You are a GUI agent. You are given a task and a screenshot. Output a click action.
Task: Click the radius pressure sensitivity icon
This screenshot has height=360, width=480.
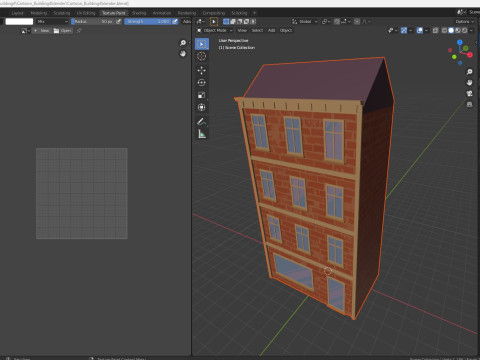[118, 21]
